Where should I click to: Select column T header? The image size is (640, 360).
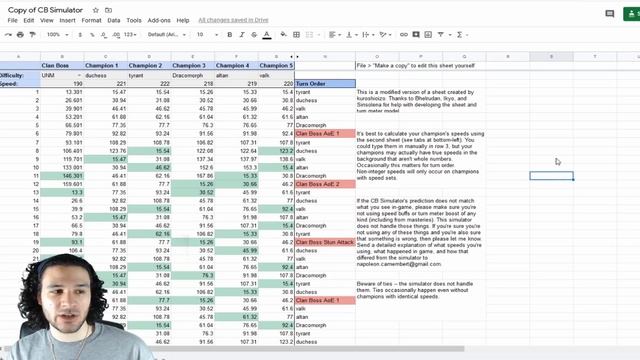[x=595, y=56]
